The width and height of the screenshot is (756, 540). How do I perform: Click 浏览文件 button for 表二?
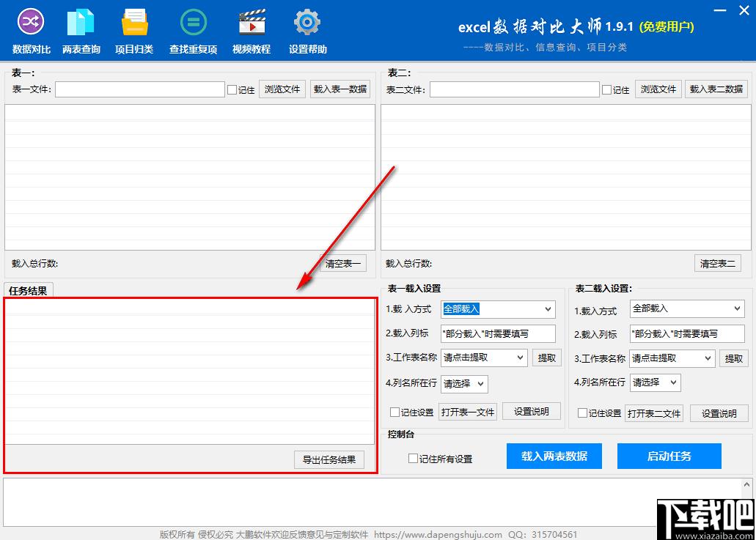(658, 89)
